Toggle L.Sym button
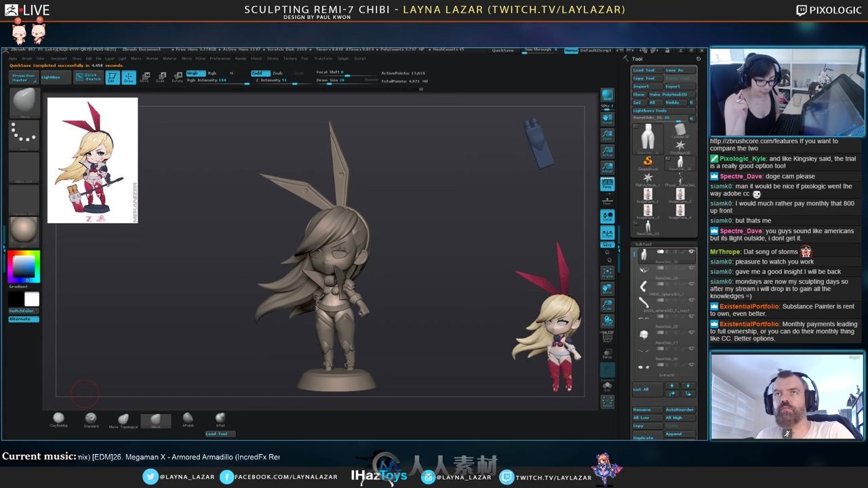 pos(608,232)
